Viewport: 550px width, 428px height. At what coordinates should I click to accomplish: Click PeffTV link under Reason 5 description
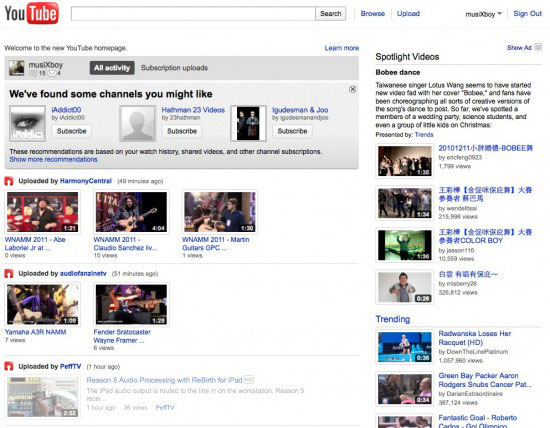tap(165, 408)
